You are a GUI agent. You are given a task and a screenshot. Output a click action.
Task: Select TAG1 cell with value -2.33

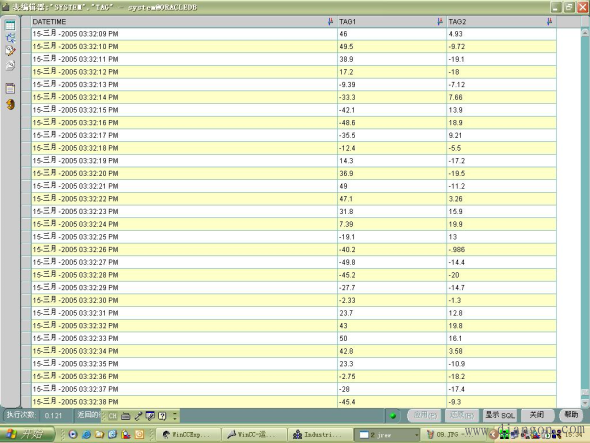(x=392, y=300)
